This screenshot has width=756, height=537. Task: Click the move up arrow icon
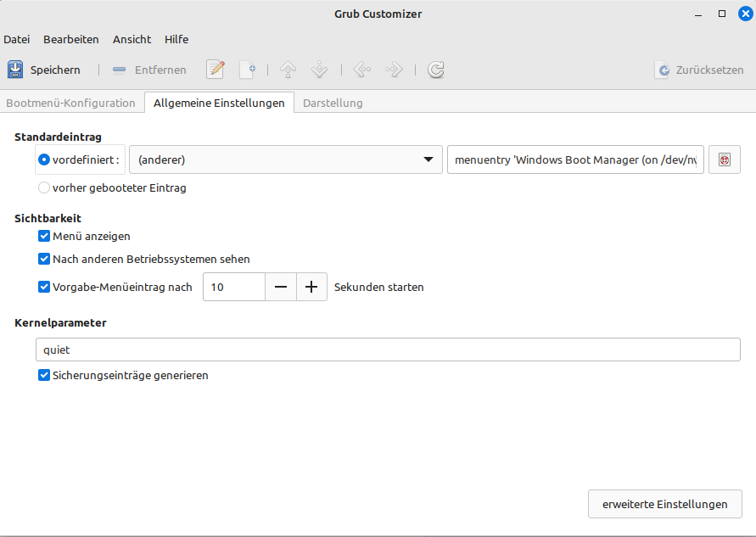pos(288,70)
